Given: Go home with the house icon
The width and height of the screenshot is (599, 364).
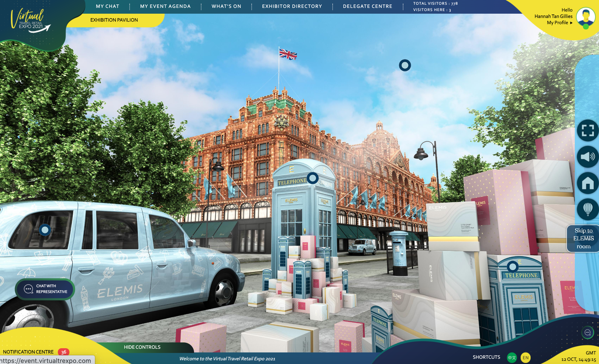Looking at the screenshot, I should click(x=588, y=183).
